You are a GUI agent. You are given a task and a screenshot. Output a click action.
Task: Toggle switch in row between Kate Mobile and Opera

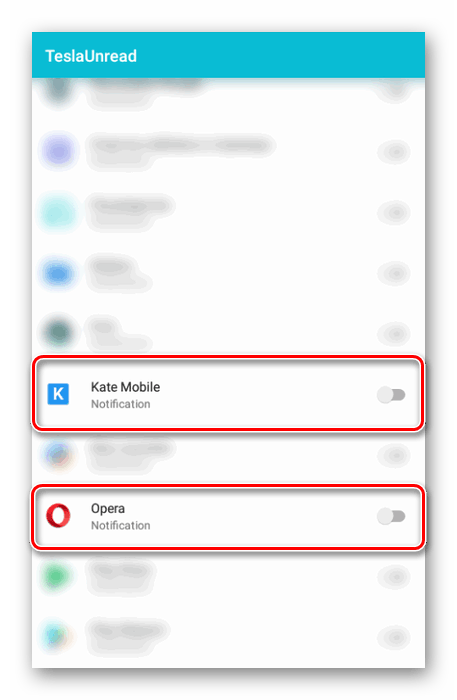tap(394, 455)
